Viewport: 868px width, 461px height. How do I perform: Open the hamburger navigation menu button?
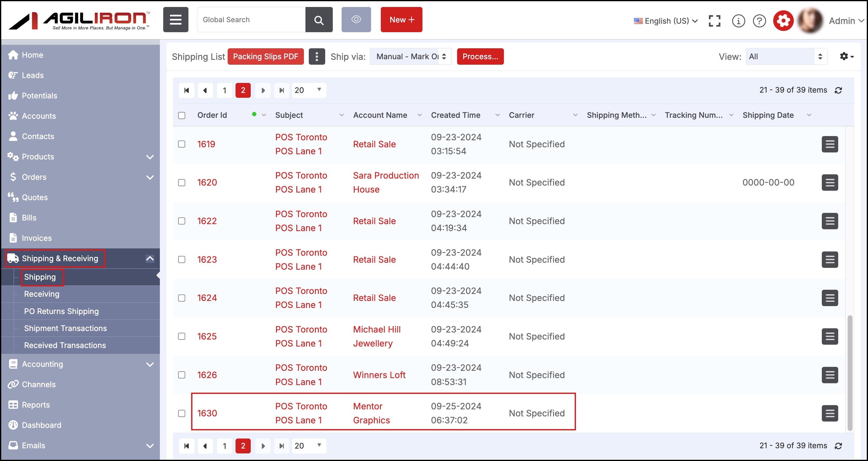(x=176, y=19)
